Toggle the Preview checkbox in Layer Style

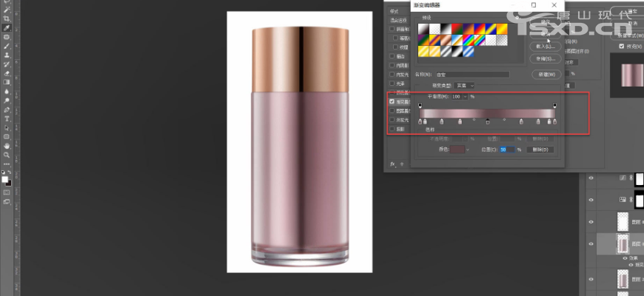point(623,46)
